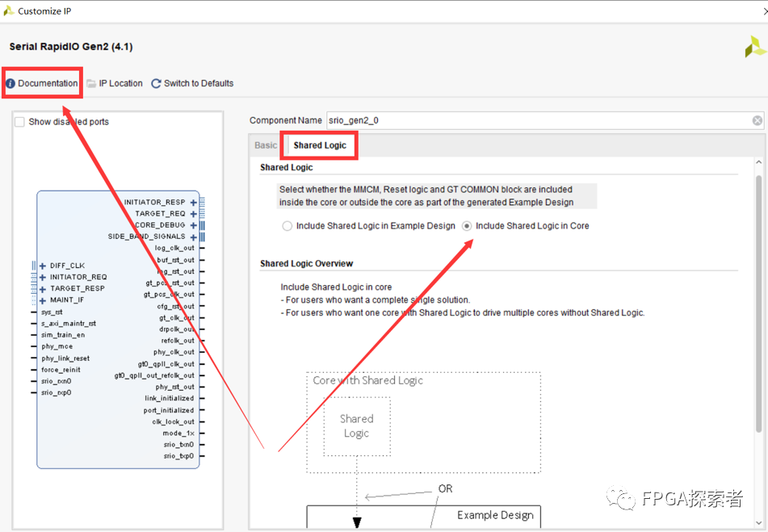Click the clk_lock_out port label
Viewport: 768px width, 532px height.
174,422
